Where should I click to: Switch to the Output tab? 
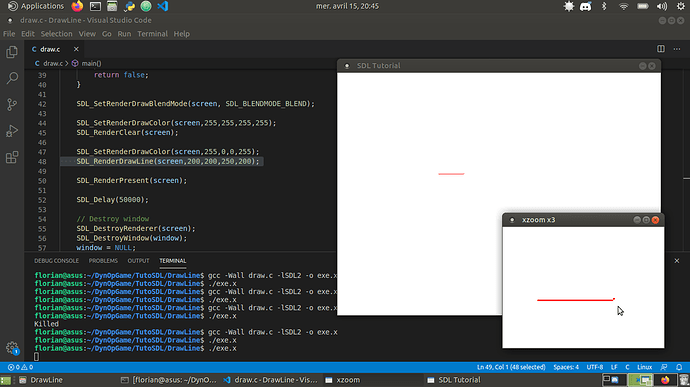pyautogui.click(x=138, y=261)
